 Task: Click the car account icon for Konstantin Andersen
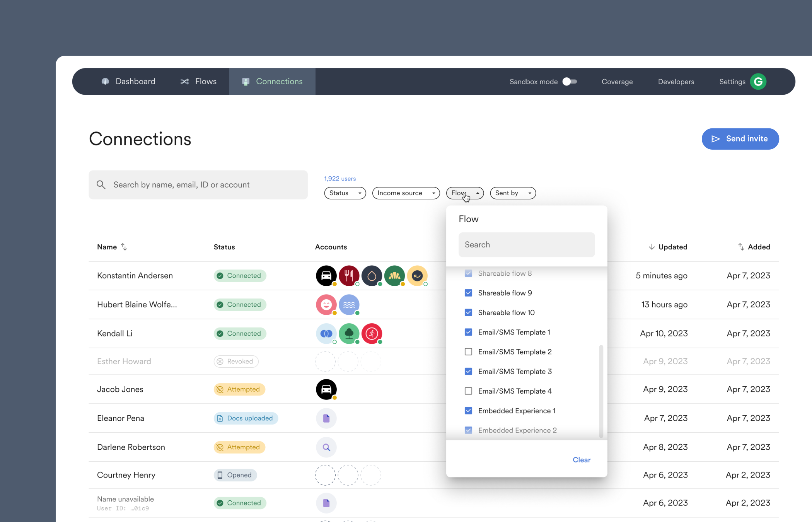tap(326, 275)
